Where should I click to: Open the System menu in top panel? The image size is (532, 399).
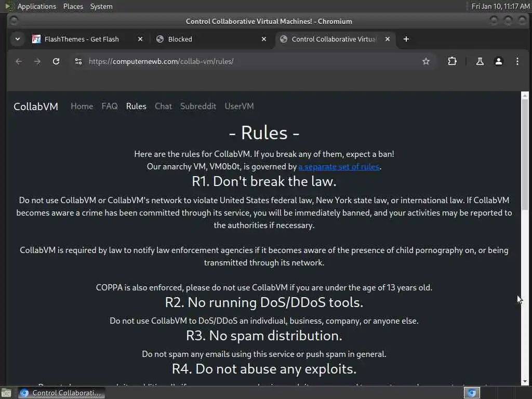click(x=101, y=6)
